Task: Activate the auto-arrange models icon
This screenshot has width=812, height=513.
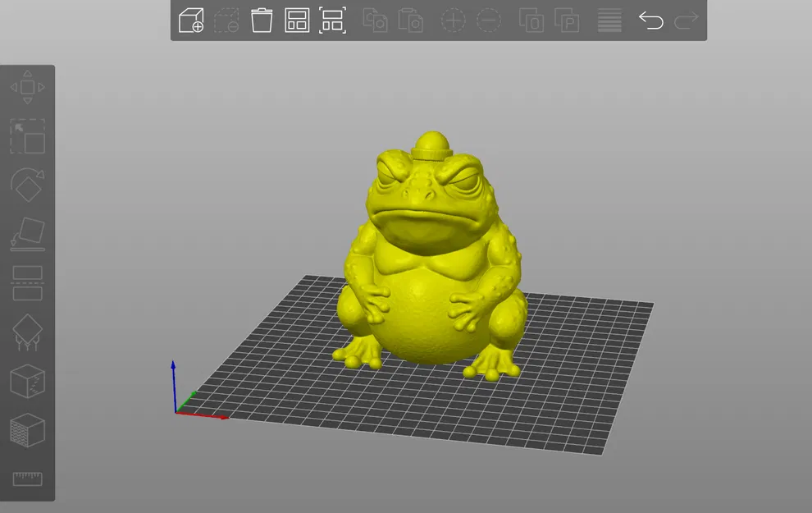Action: [x=333, y=21]
